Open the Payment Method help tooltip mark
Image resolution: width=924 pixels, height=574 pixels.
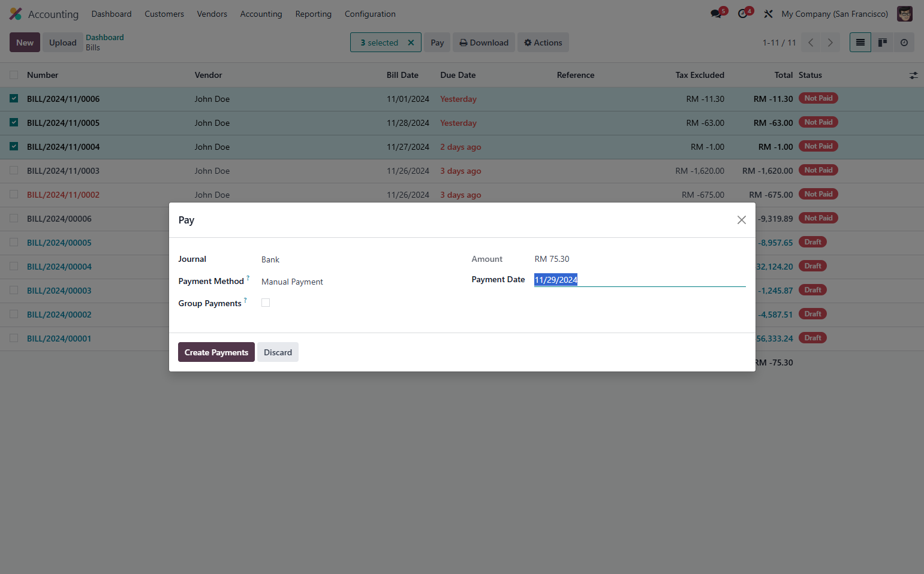click(248, 277)
